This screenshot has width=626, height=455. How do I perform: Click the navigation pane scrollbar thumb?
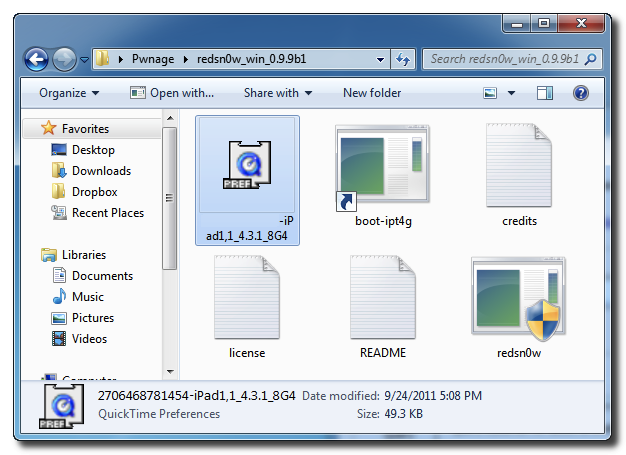[x=170, y=198]
